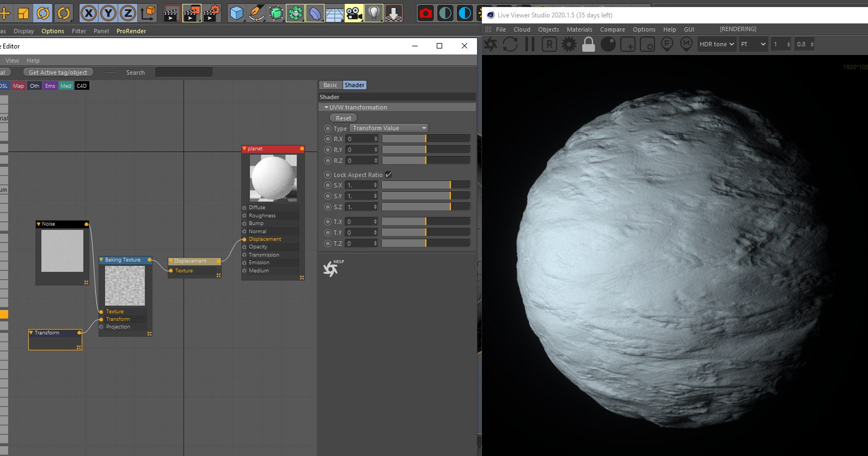Toggle the T.X animation radio button
Screen dimensions: 868x456
tap(328, 222)
